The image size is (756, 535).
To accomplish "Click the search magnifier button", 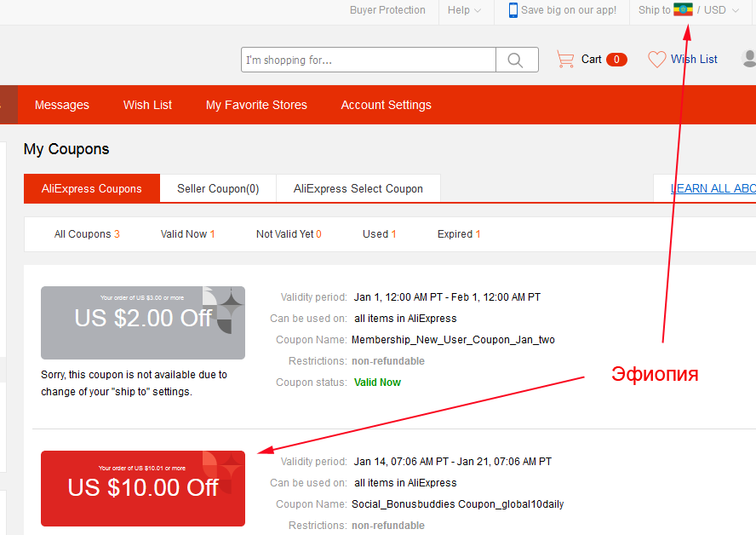I will pos(517,60).
